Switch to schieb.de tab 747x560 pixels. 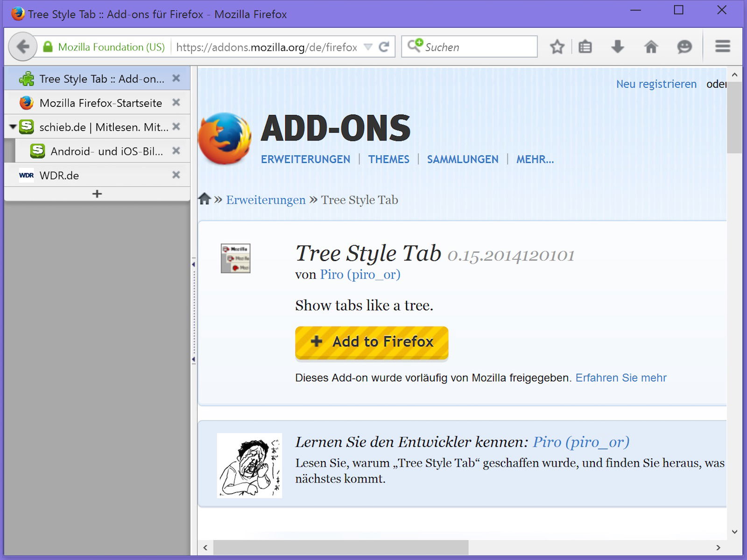pyautogui.click(x=97, y=127)
